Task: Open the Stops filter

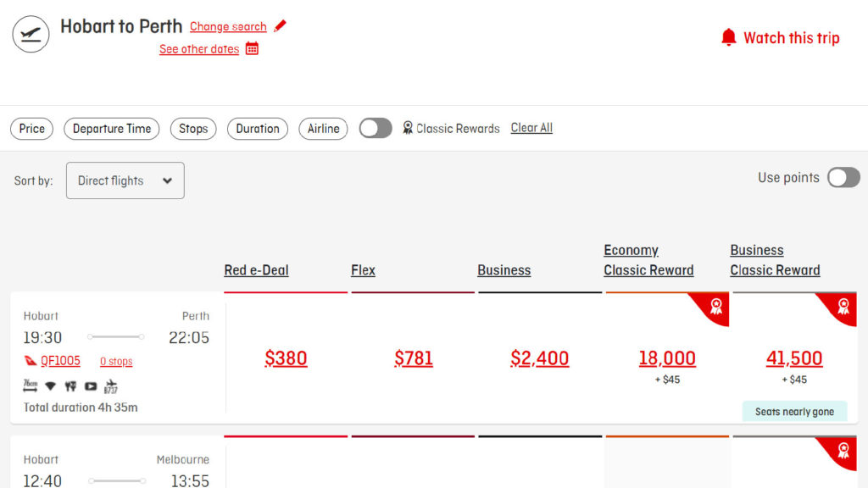Action: pyautogui.click(x=193, y=129)
